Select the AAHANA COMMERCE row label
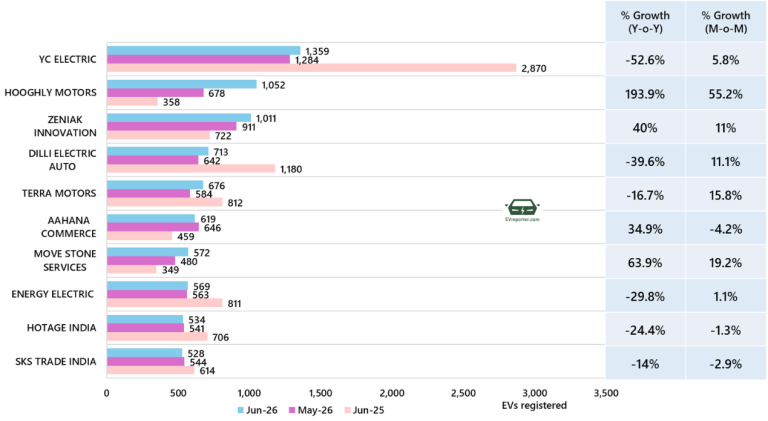Image resolution: width=768 pixels, height=421 pixels. tap(69, 227)
